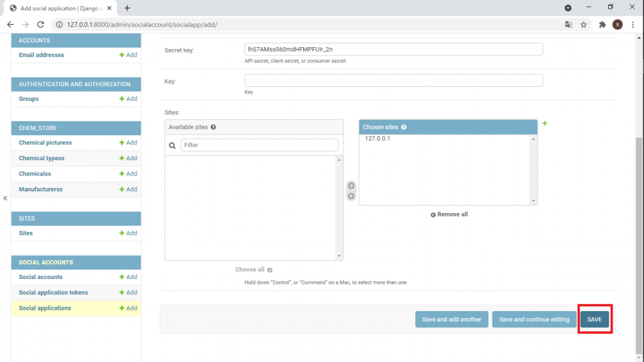This screenshot has height=362, width=644.
Task: Open help icon beside Available sites
Action: coord(214,127)
